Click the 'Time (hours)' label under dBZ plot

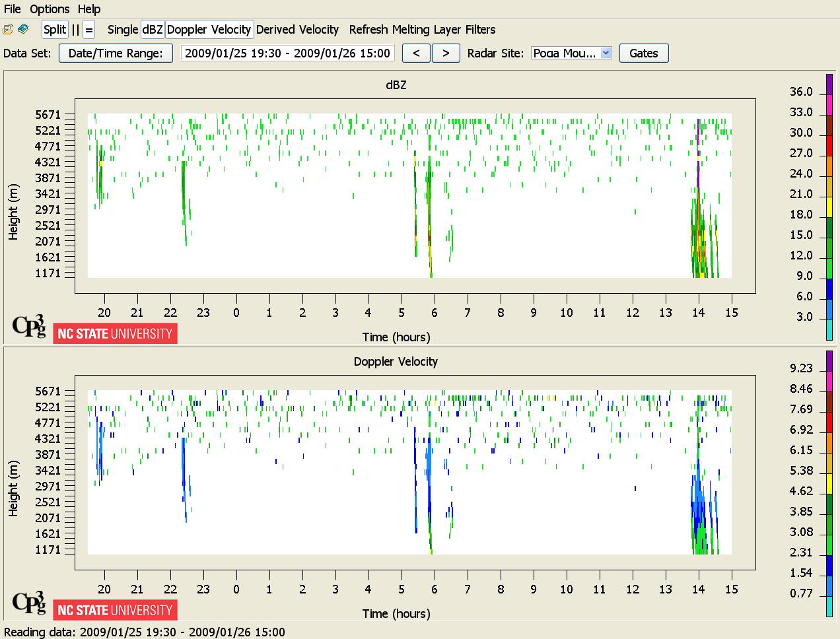(x=396, y=337)
